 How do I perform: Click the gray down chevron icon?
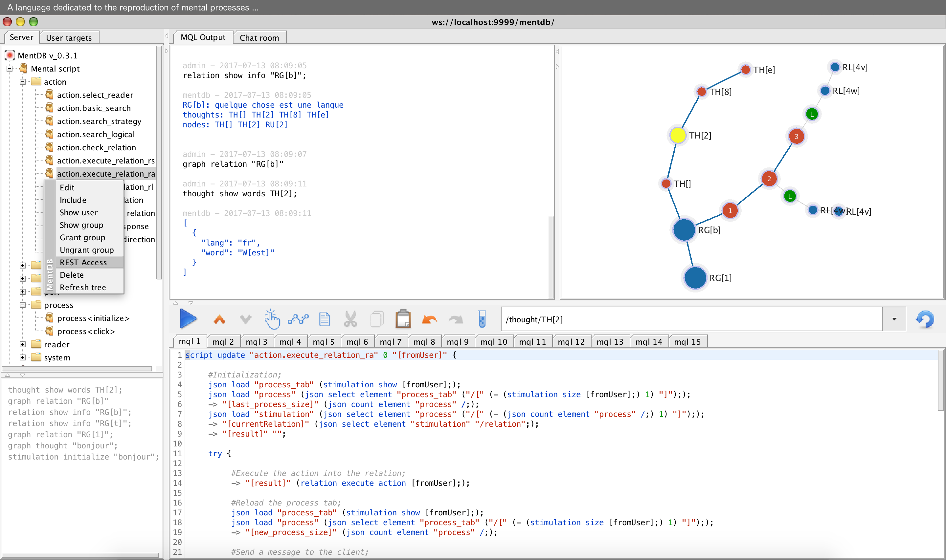pos(245,320)
